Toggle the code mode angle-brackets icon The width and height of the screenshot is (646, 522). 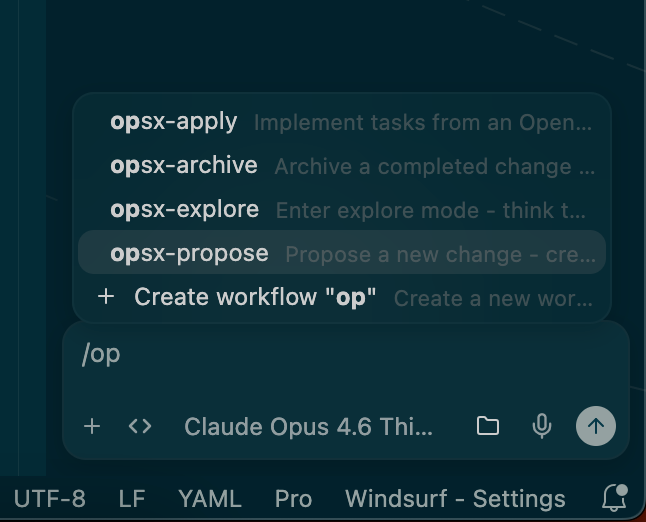tap(140, 426)
